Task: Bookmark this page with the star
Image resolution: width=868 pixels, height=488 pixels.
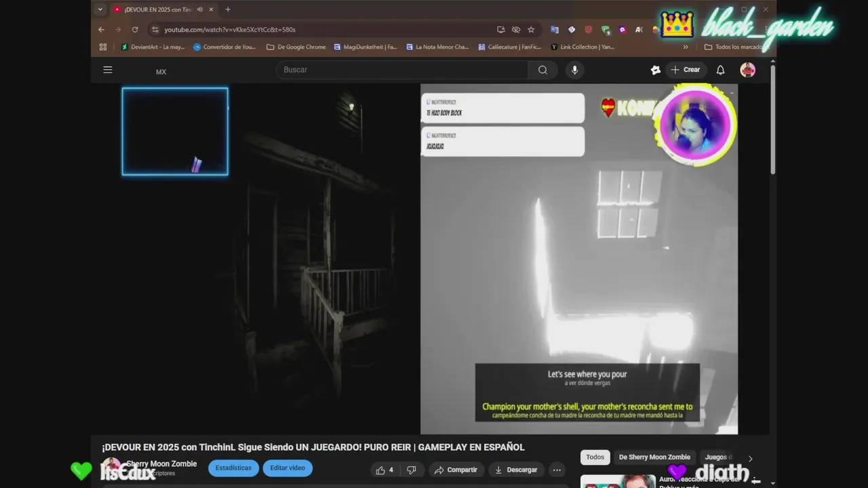Action: (x=531, y=30)
